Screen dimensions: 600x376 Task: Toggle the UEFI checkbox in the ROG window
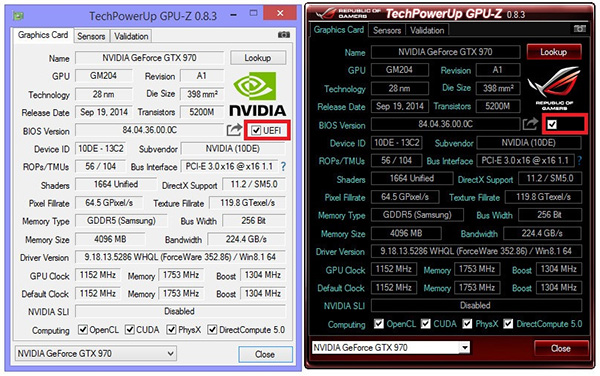coord(552,124)
